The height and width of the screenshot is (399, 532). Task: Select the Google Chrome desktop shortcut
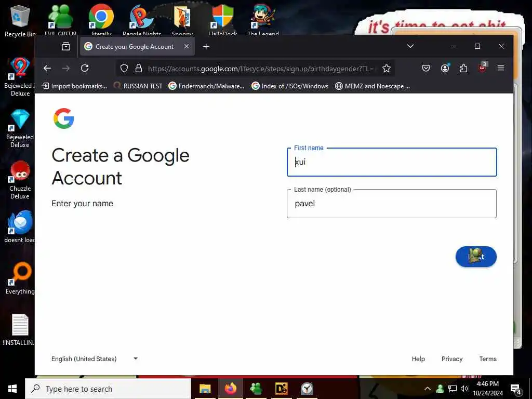coord(101,20)
